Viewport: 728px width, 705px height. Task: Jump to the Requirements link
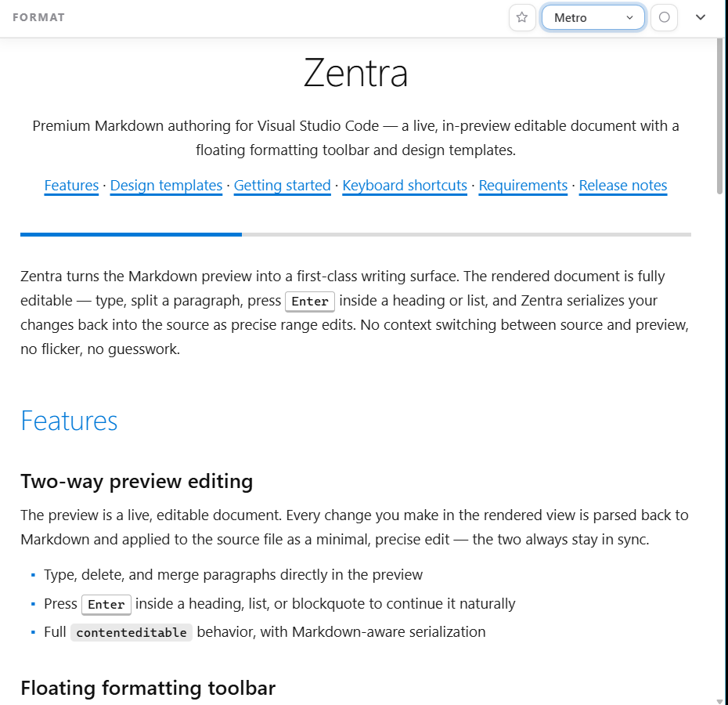(523, 186)
